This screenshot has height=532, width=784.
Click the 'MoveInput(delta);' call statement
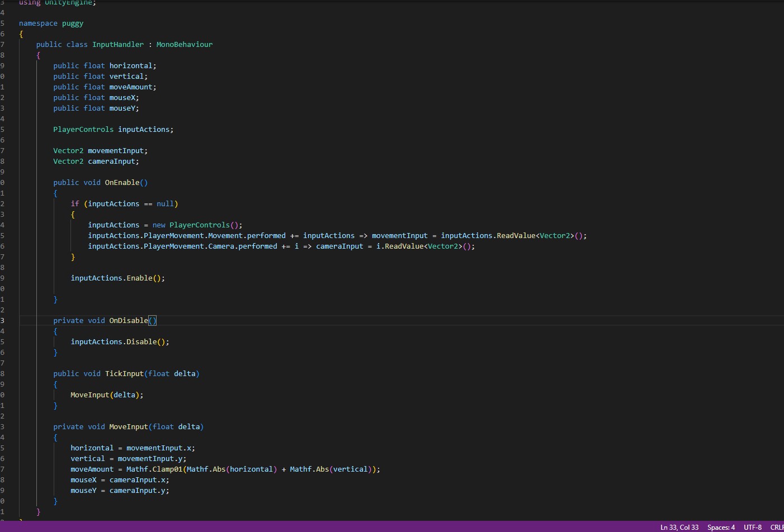[107, 395]
